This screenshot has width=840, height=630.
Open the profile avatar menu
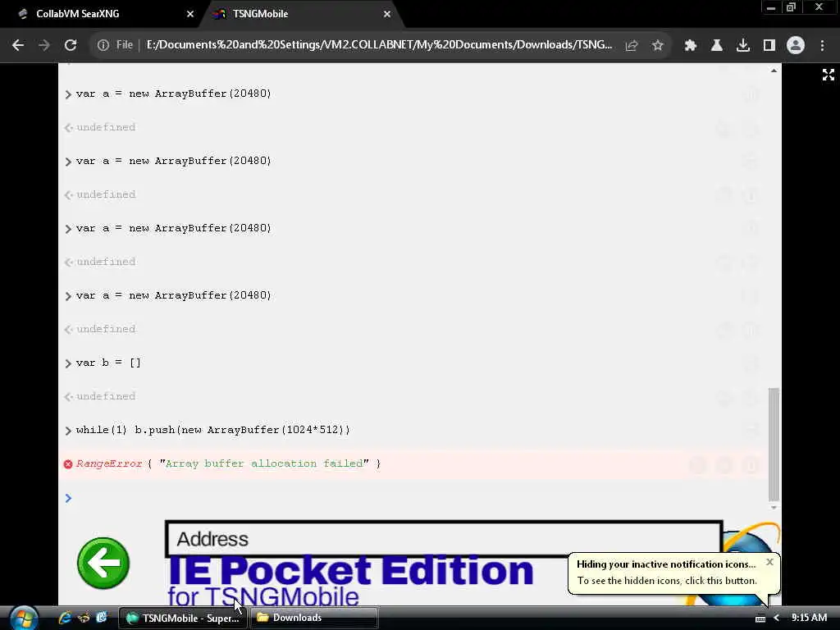tap(796, 46)
